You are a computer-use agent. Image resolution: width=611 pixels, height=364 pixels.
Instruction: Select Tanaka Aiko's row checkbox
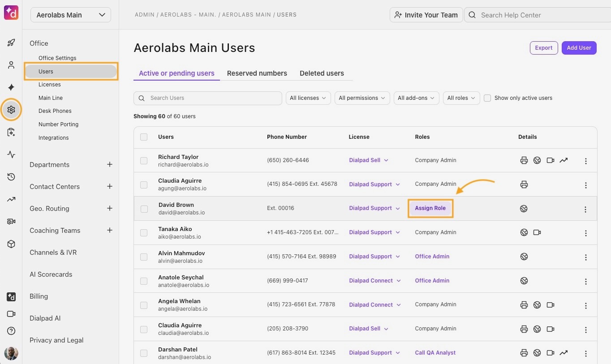click(144, 233)
